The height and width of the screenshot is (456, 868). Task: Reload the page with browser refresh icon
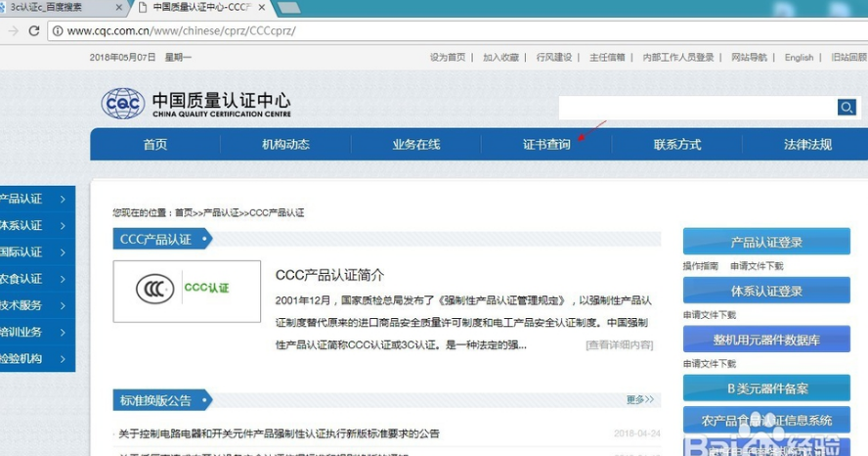(x=34, y=30)
